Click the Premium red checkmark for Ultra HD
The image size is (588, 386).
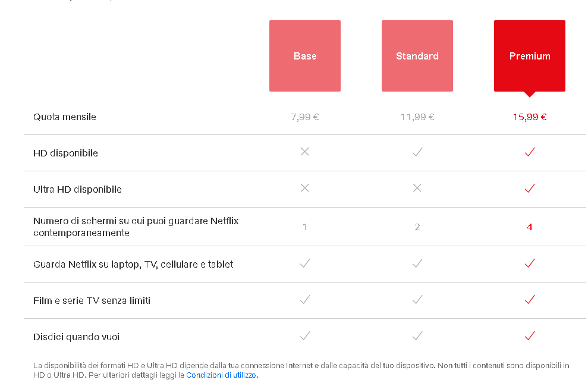pos(530,187)
